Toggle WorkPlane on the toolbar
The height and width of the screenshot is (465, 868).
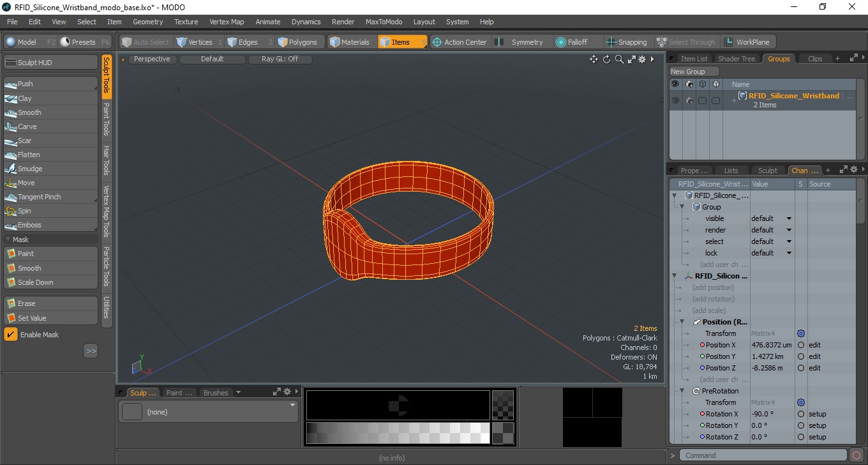coord(747,42)
